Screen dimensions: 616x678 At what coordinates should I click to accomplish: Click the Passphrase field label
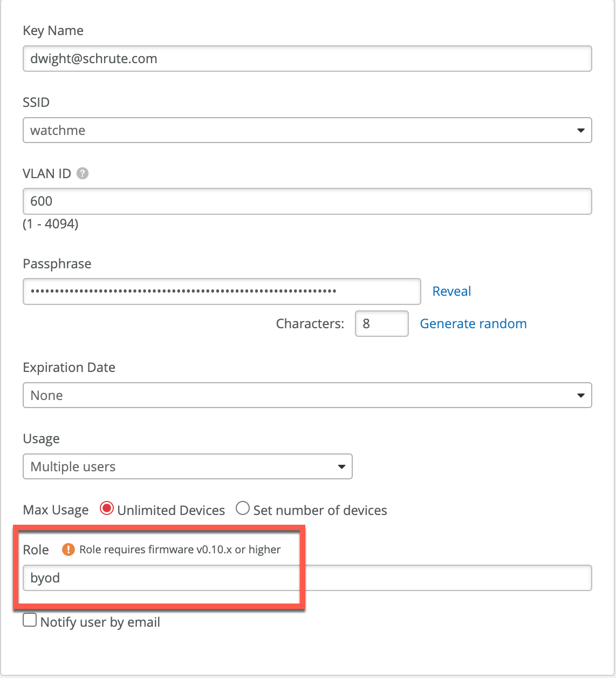point(57,264)
